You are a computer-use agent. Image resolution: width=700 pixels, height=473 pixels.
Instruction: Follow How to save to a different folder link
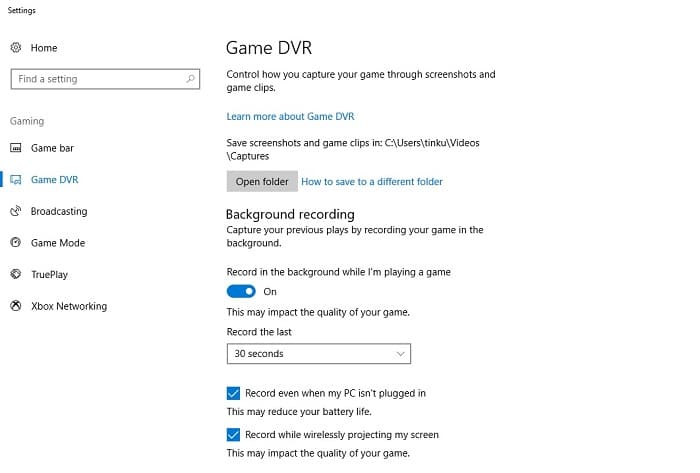pyautogui.click(x=372, y=182)
